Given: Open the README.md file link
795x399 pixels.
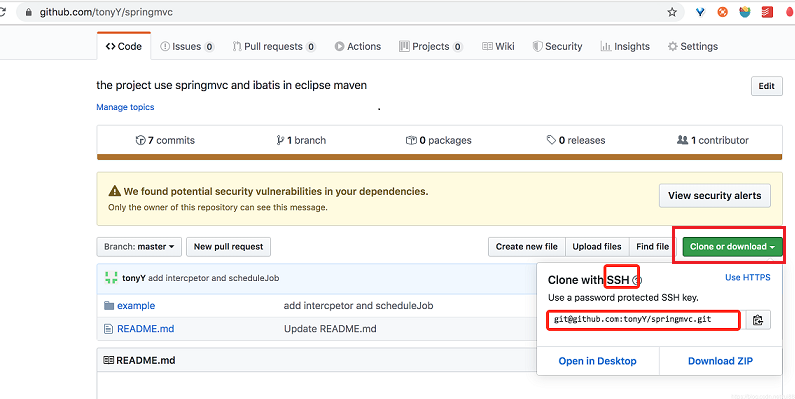Looking at the screenshot, I should [x=146, y=329].
